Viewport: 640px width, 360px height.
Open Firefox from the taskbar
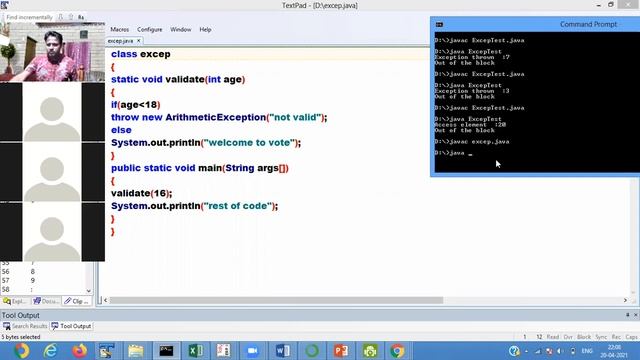[80, 351]
